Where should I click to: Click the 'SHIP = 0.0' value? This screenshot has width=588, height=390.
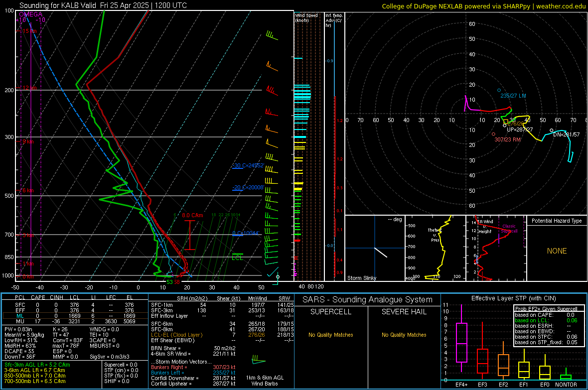(117, 381)
